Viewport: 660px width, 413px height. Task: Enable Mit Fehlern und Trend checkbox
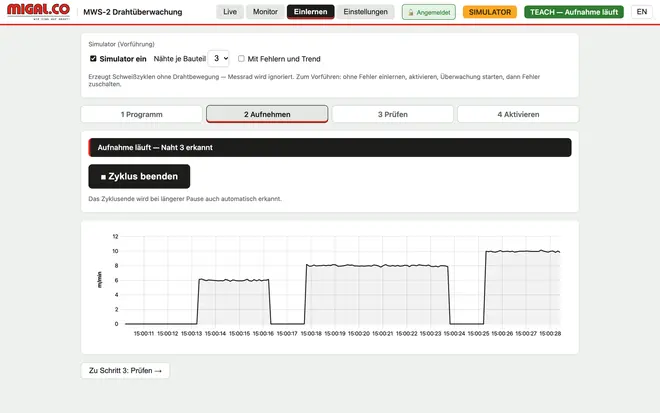click(x=241, y=59)
